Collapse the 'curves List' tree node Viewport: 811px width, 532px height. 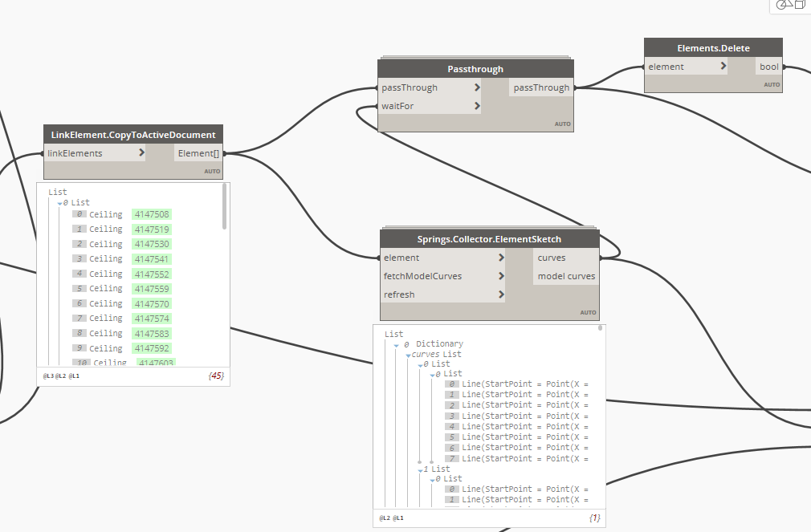tap(408, 355)
